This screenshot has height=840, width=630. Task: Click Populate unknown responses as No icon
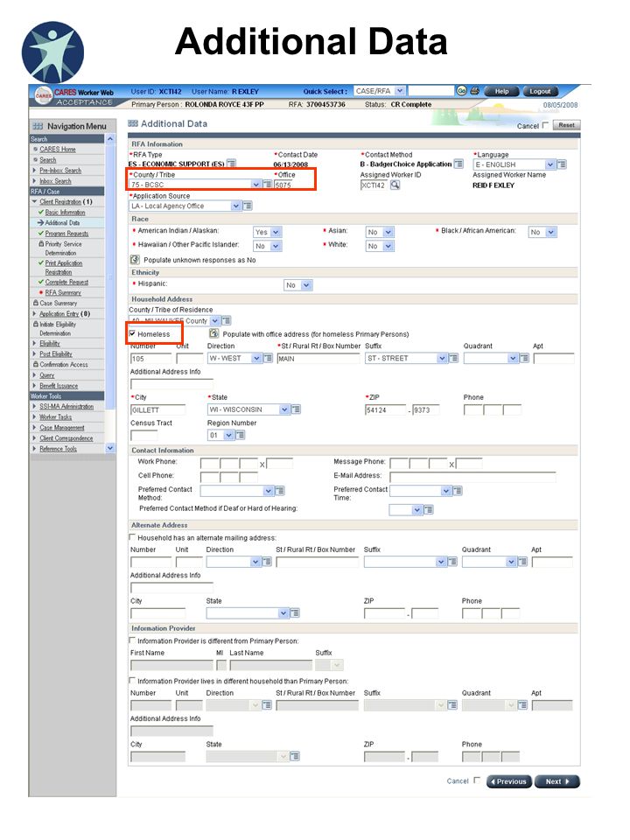pos(135,259)
